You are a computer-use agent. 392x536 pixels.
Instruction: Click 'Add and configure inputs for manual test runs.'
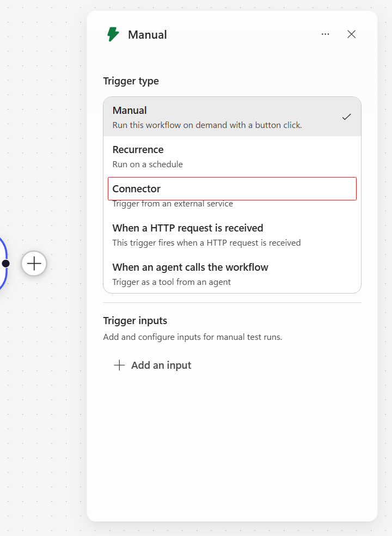pos(192,337)
